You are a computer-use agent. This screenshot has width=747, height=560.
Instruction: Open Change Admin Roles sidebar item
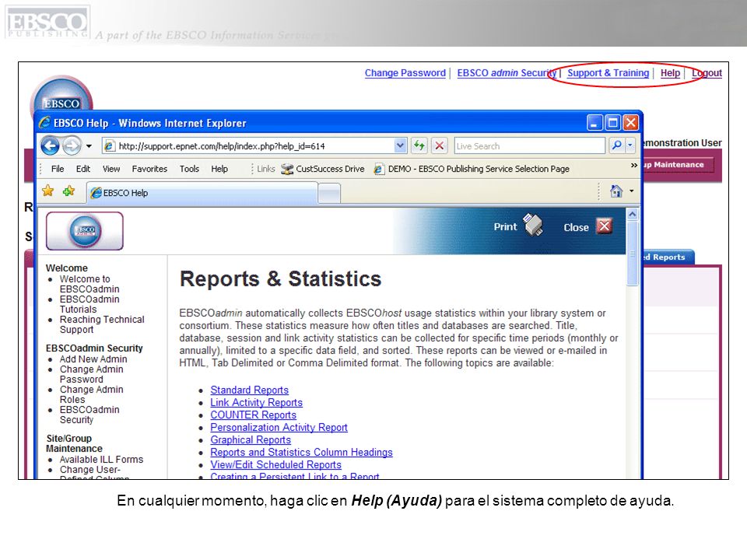pos(91,394)
